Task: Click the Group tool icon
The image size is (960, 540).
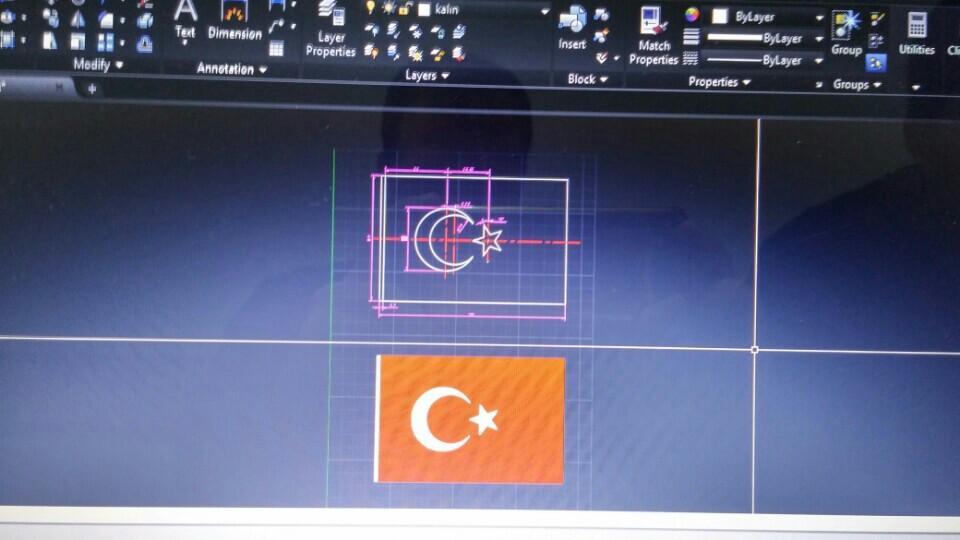Action: [847, 34]
